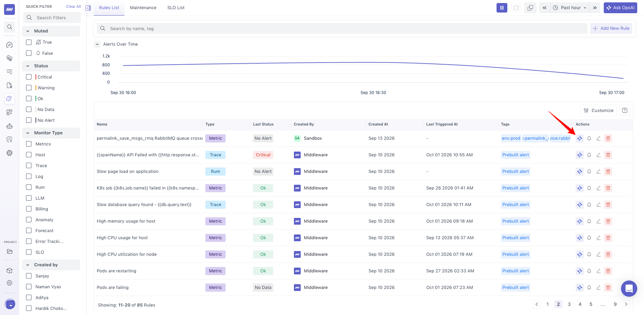Switch to the Maintenance tab
This screenshot has height=315, width=644.
pos(143,8)
